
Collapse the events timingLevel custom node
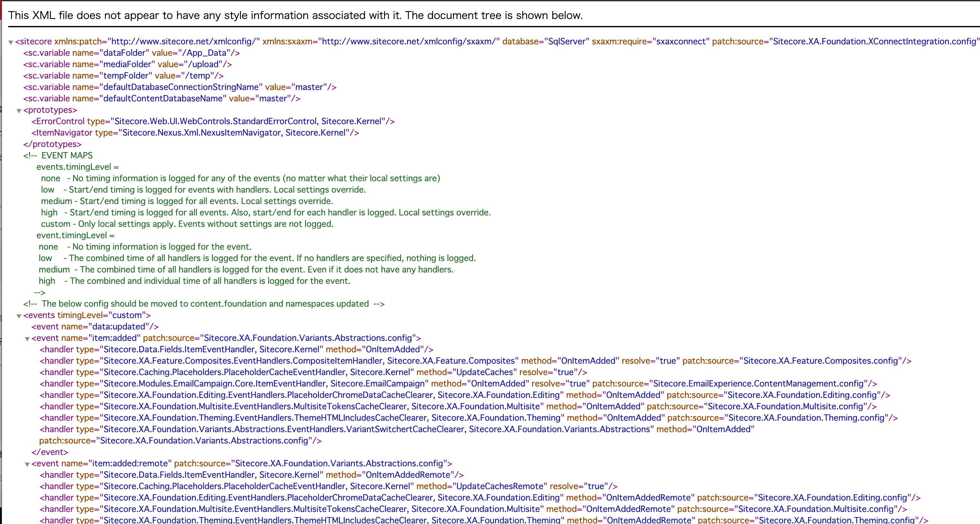tap(19, 316)
